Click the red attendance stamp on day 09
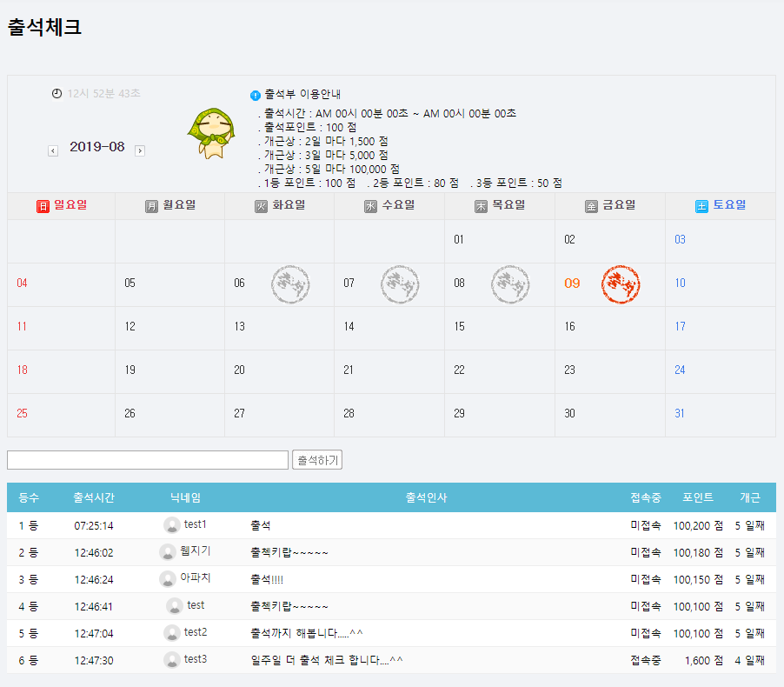784x687 pixels. point(621,284)
